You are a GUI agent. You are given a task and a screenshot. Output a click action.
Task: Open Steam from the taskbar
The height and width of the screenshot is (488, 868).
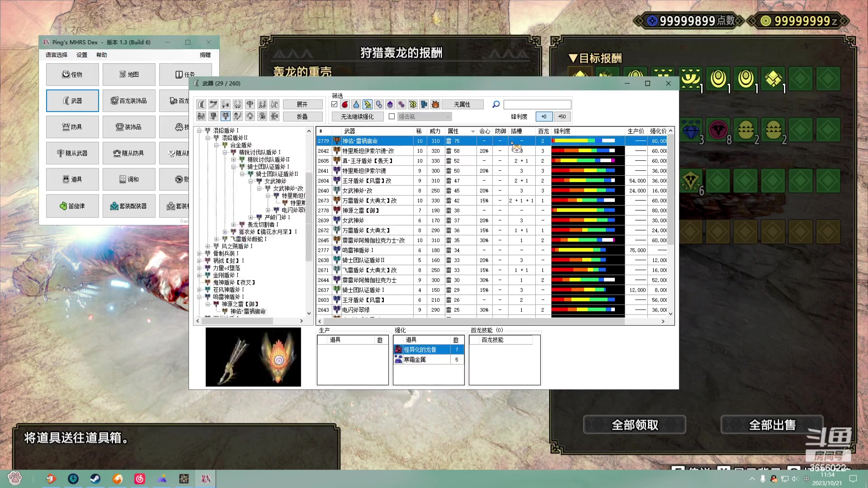(95, 479)
